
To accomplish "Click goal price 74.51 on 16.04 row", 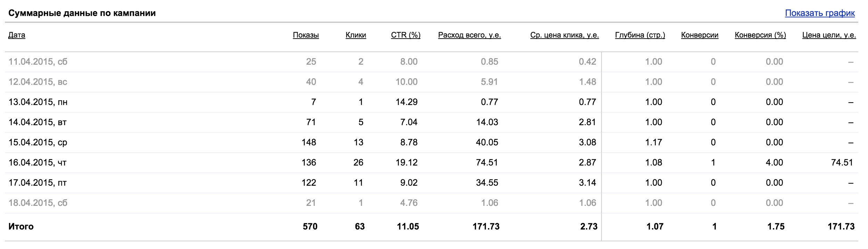I will 842,162.
